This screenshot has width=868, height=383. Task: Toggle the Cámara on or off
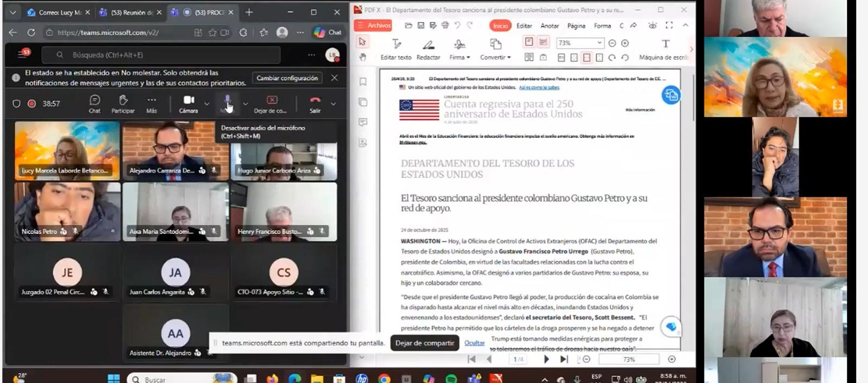pos(188,103)
